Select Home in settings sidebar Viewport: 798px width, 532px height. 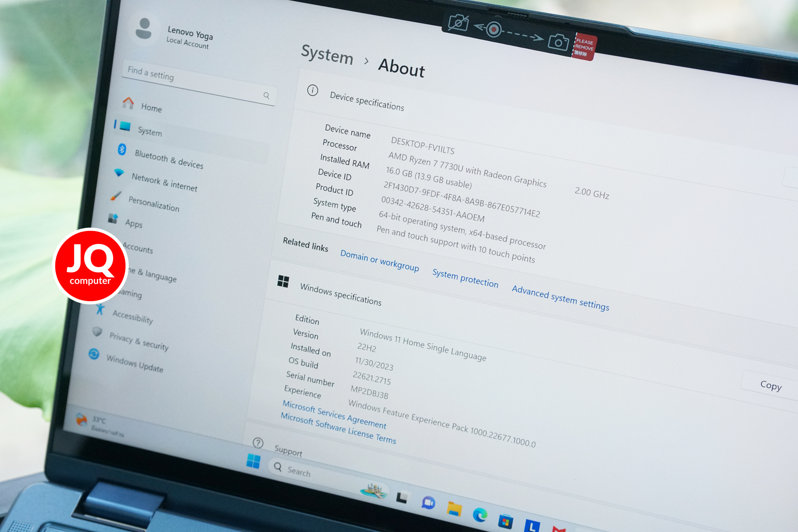pos(151,107)
